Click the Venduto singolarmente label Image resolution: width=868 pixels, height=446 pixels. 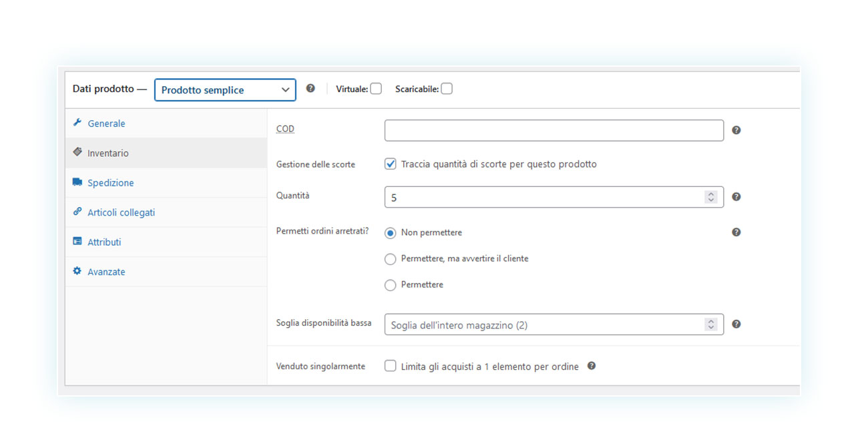pyautogui.click(x=320, y=367)
